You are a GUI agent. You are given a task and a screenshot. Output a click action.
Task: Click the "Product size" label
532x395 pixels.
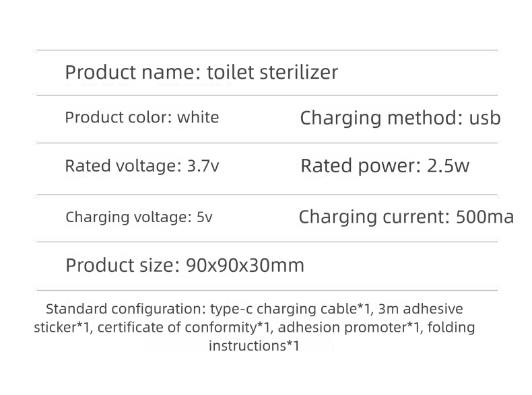(122, 265)
